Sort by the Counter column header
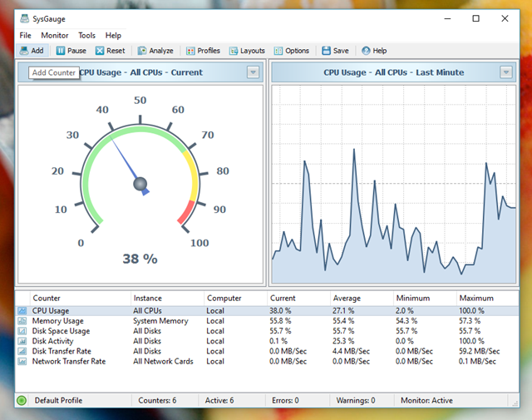The width and height of the screenshot is (532, 420). tap(81, 298)
